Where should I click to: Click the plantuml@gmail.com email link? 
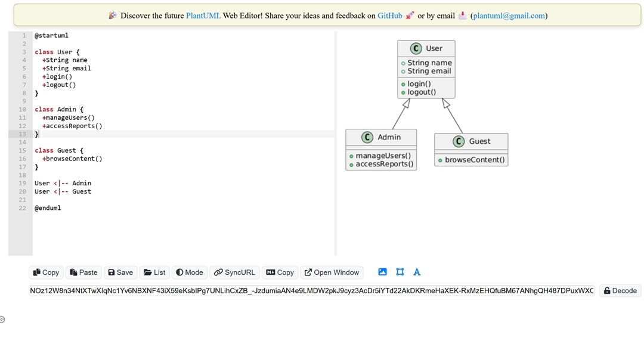tap(509, 15)
